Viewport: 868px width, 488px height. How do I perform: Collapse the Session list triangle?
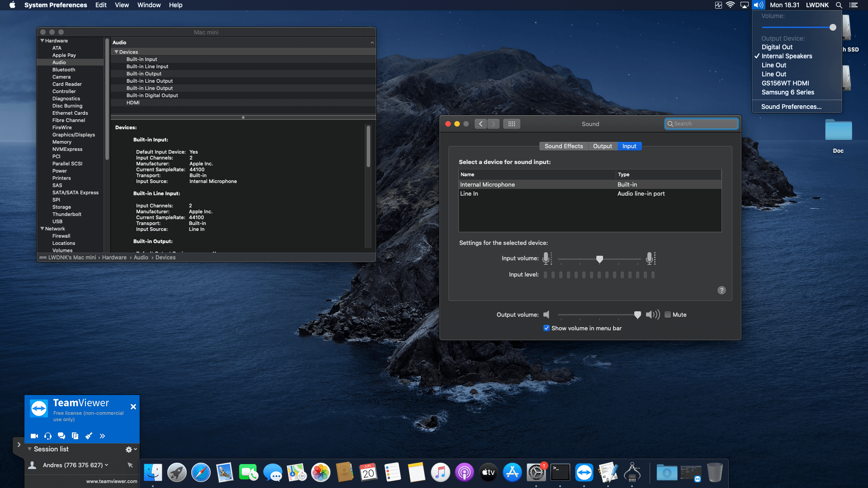tap(30, 449)
